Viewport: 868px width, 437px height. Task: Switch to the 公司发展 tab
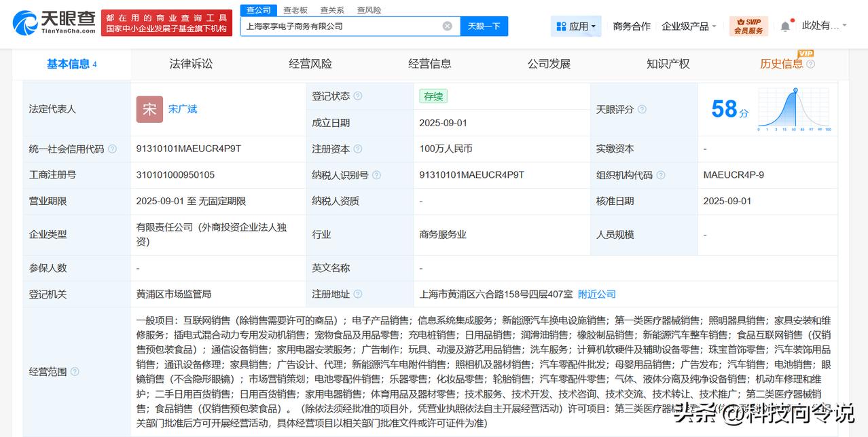(549, 64)
